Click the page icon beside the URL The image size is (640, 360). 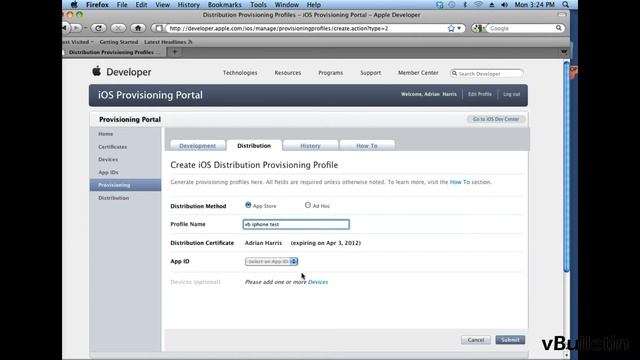(159, 28)
